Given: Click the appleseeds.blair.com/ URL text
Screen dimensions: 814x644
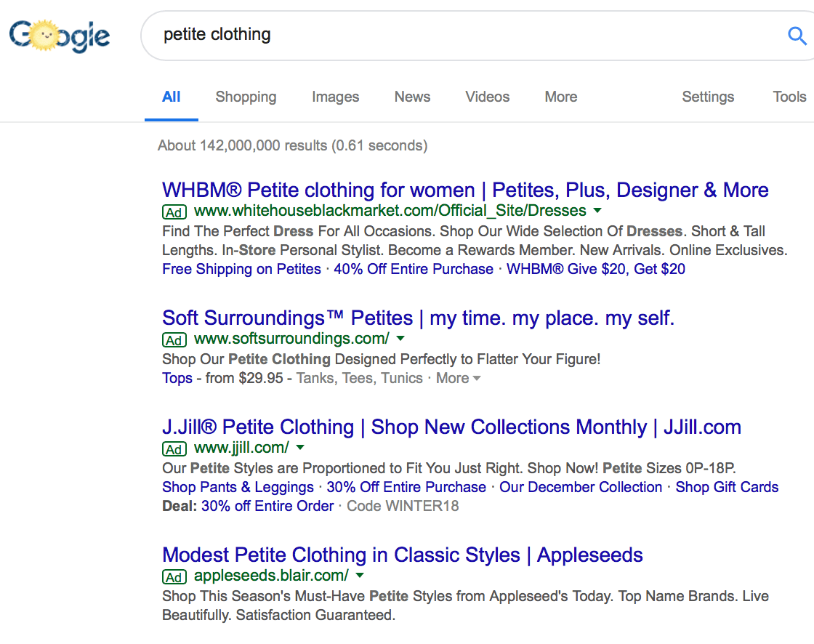Looking at the screenshot, I should tap(271, 576).
